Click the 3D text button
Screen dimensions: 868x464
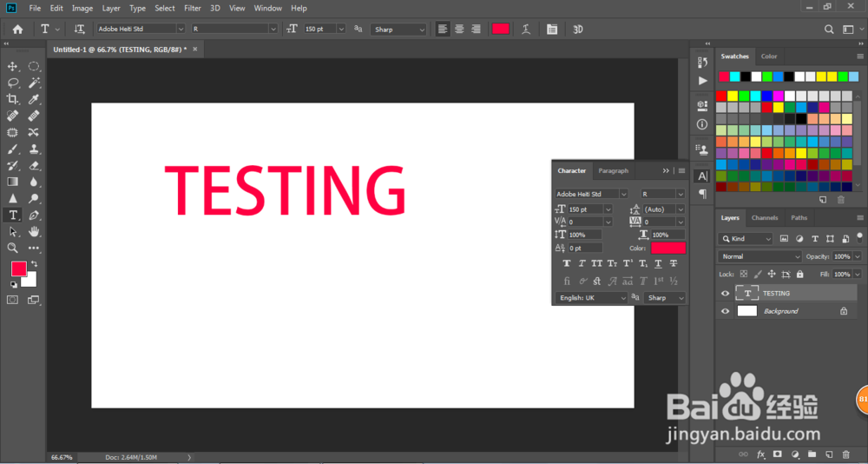(578, 30)
